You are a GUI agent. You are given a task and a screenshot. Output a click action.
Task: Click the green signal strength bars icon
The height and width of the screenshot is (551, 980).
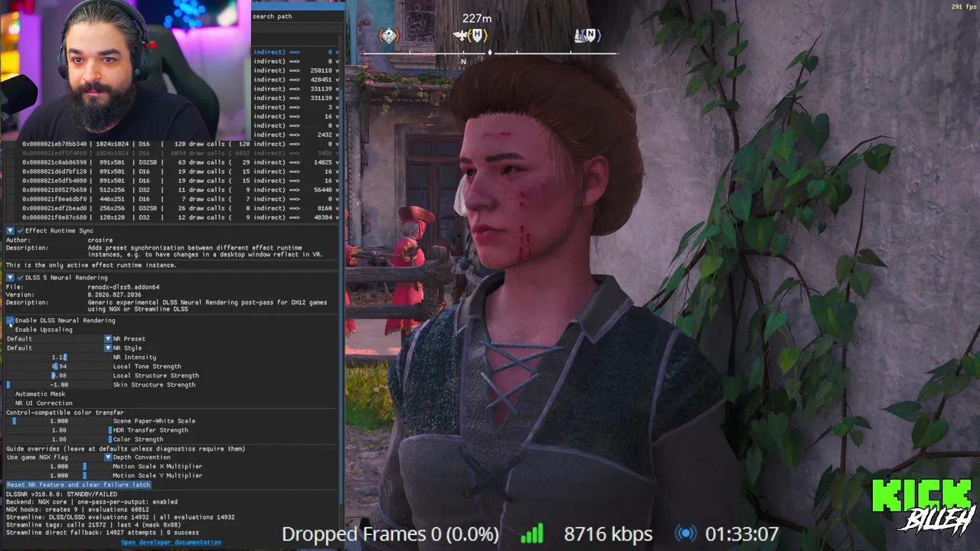point(531,533)
